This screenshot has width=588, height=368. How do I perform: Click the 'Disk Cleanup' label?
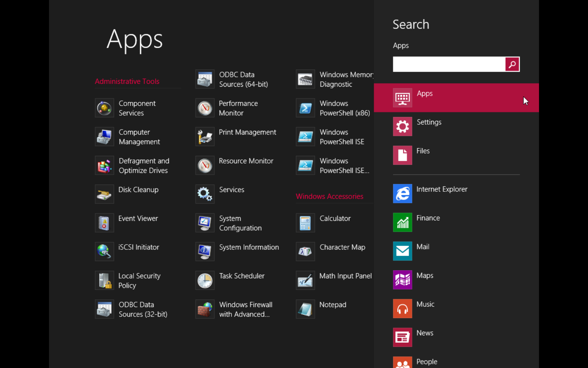click(138, 190)
